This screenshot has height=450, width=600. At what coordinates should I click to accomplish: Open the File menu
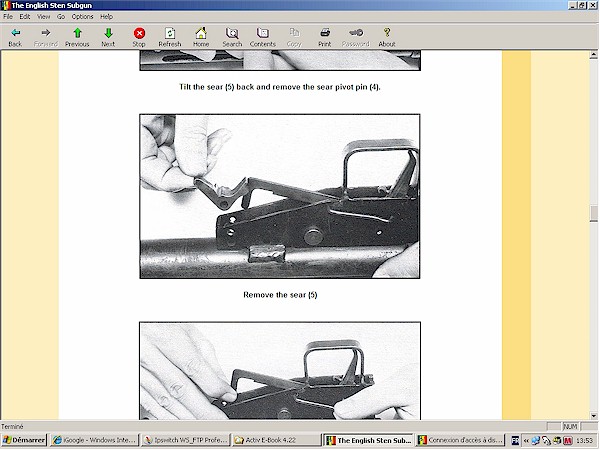click(x=8, y=16)
